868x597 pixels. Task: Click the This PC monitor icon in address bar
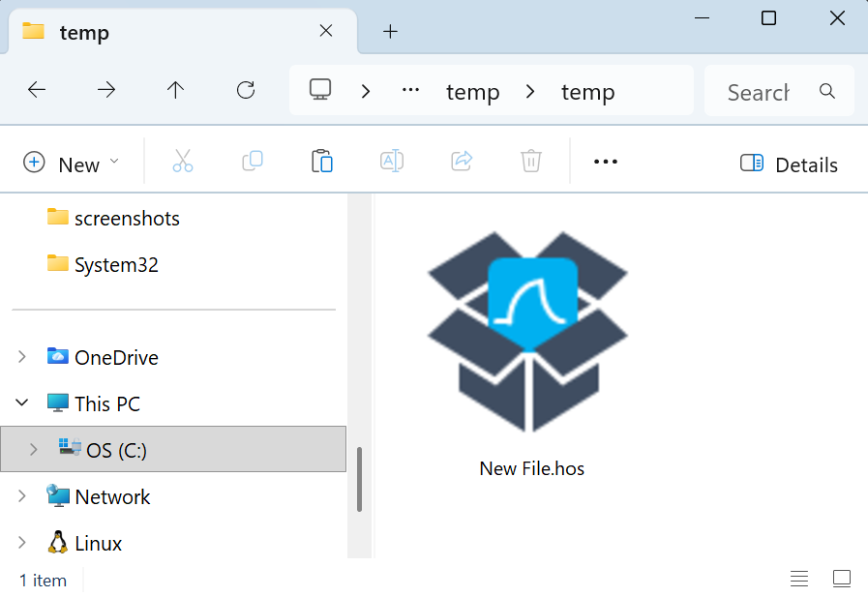click(x=320, y=90)
